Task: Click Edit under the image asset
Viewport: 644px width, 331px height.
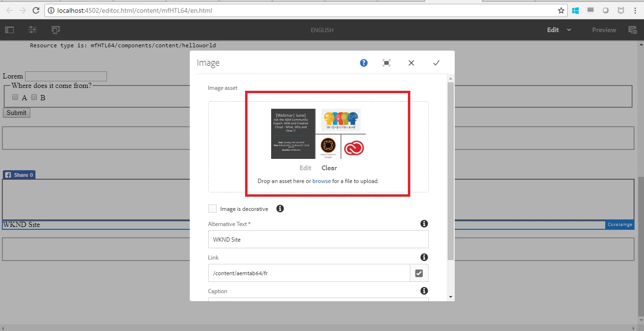Action: (305, 168)
